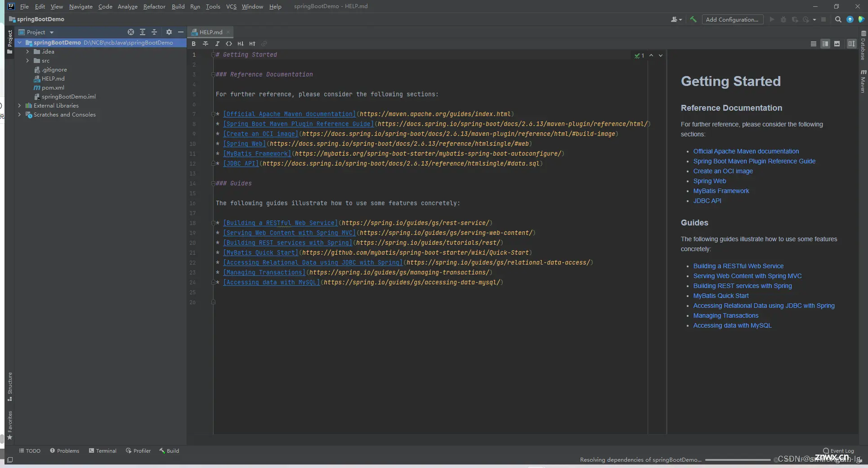The height and width of the screenshot is (468, 868).
Task: Open run options dropdown arrow
Action: coord(814,20)
